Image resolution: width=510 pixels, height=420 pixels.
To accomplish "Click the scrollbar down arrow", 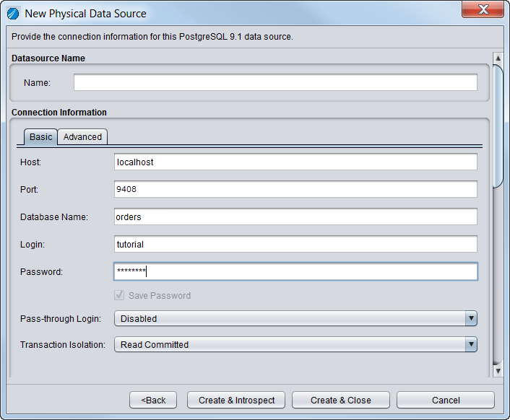I will tap(498, 370).
